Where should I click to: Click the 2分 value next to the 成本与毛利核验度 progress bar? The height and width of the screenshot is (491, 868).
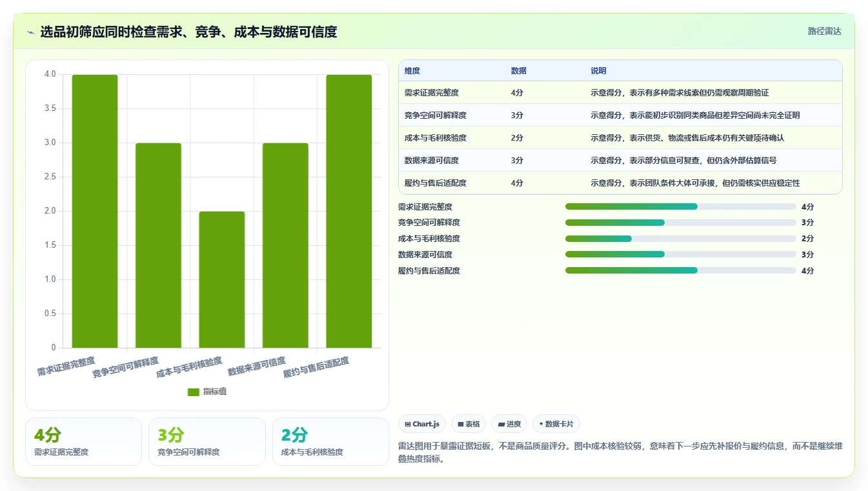(807, 239)
